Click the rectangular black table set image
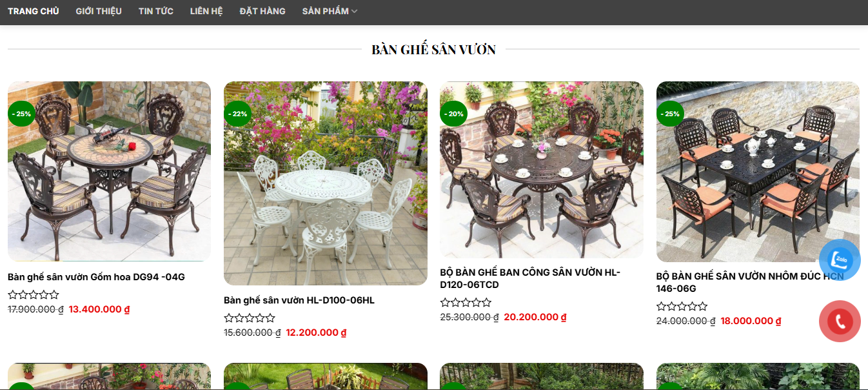Image resolution: width=868 pixels, height=390 pixels. click(x=758, y=172)
